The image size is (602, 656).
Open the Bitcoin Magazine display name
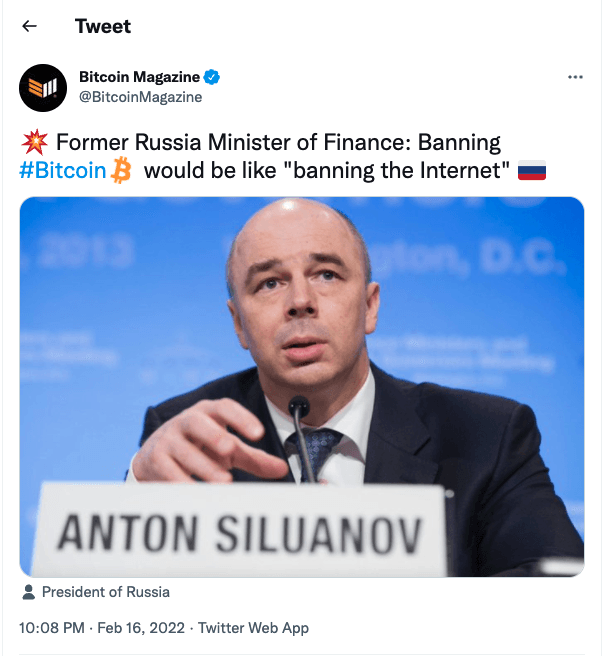pyautogui.click(x=139, y=78)
